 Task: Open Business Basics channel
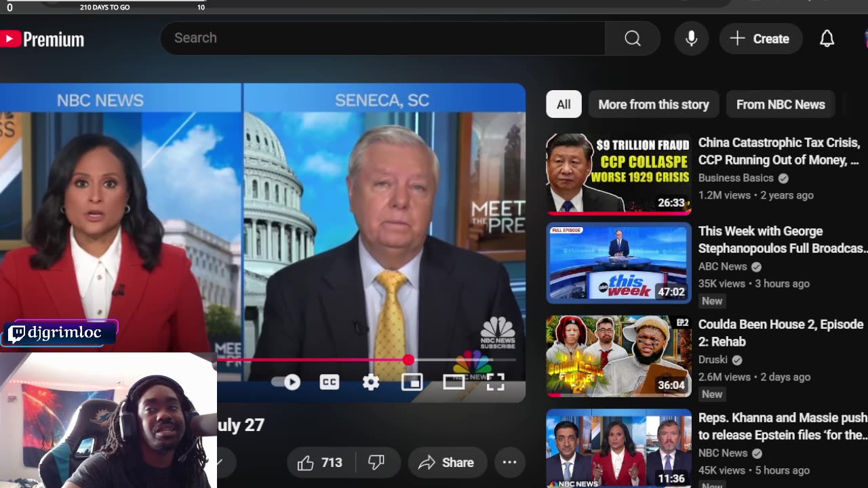(x=736, y=178)
